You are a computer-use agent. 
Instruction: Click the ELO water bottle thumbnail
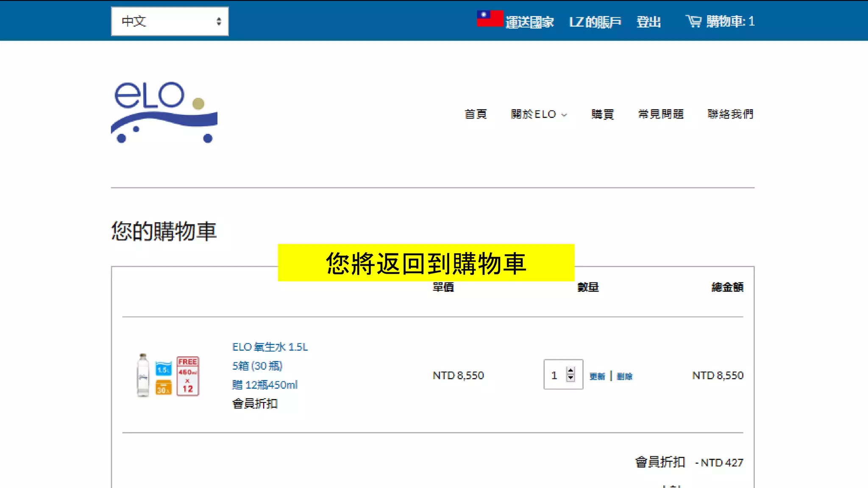coord(143,375)
